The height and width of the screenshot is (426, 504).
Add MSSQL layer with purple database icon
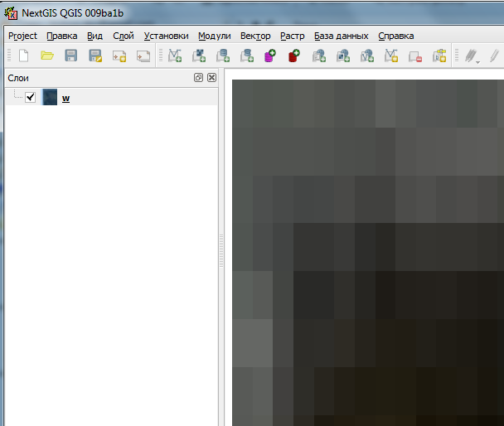click(x=270, y=56)
